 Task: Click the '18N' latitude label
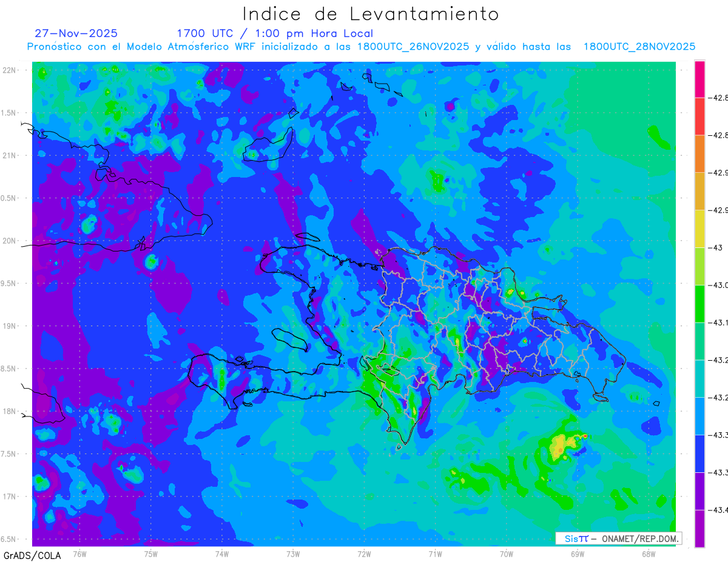(10, 412)
